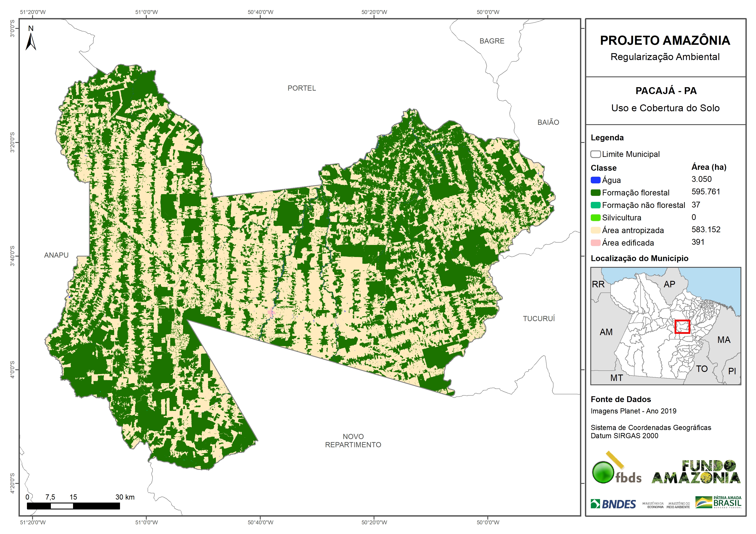This screenshot has width=756, height=534.
Task: Click the Formação florestal dark green swatch
Action: (x=595, y=192)
